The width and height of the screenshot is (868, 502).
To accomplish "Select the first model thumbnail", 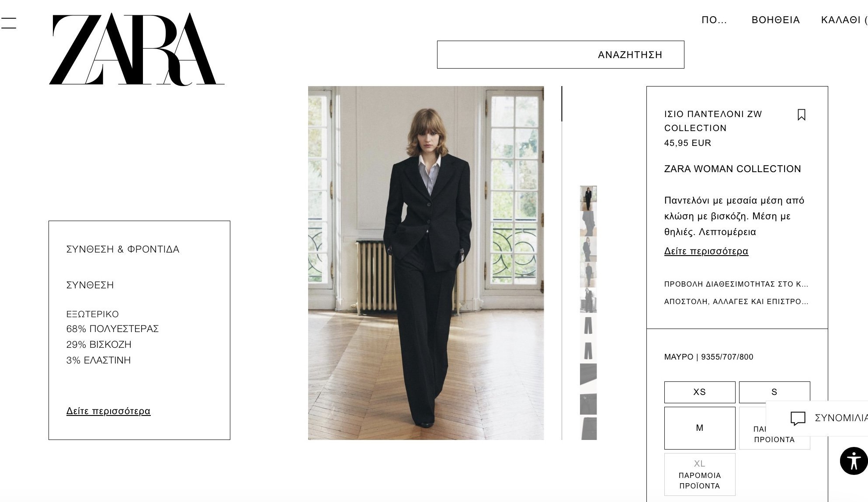I will coord(588,198).
